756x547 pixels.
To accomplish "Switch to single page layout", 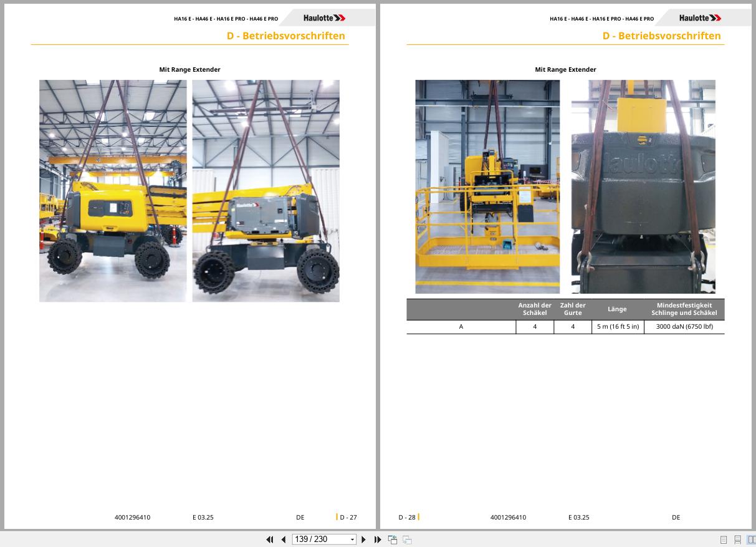I will pyautogui.click(x=724, y=540).
